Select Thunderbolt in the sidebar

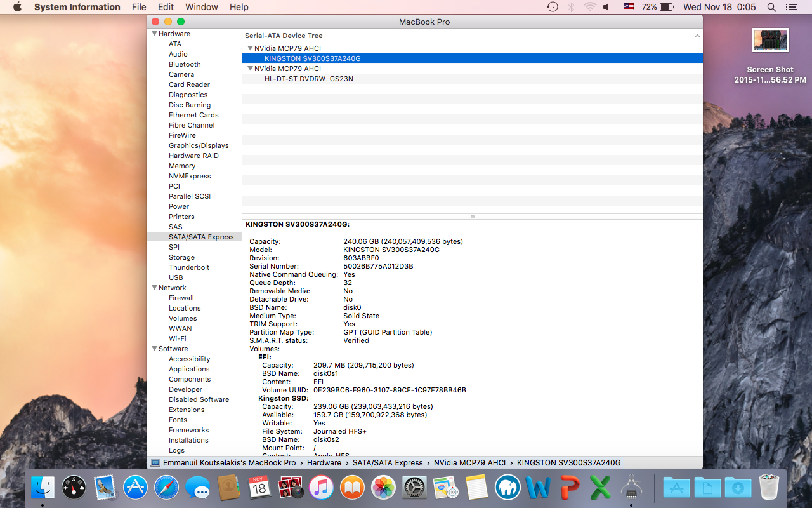coord(189,267)
